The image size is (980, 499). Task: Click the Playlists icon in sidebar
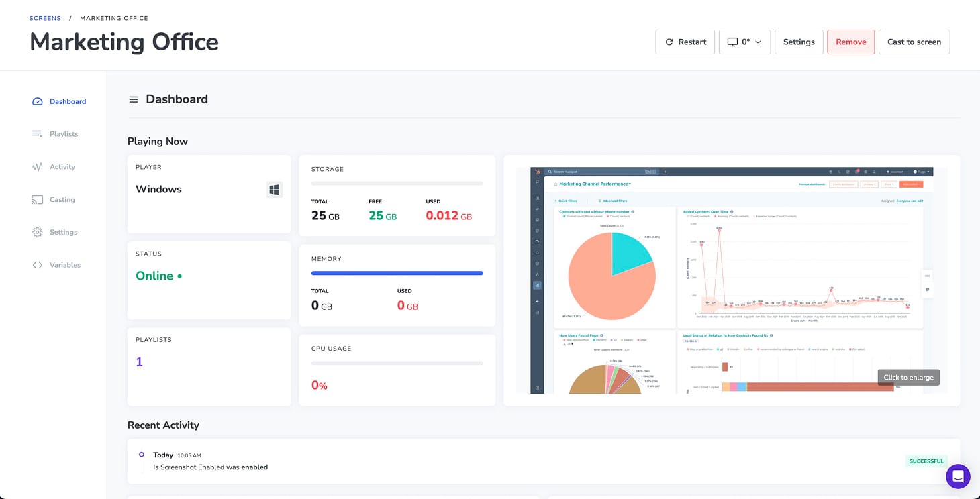click(38, 134)
